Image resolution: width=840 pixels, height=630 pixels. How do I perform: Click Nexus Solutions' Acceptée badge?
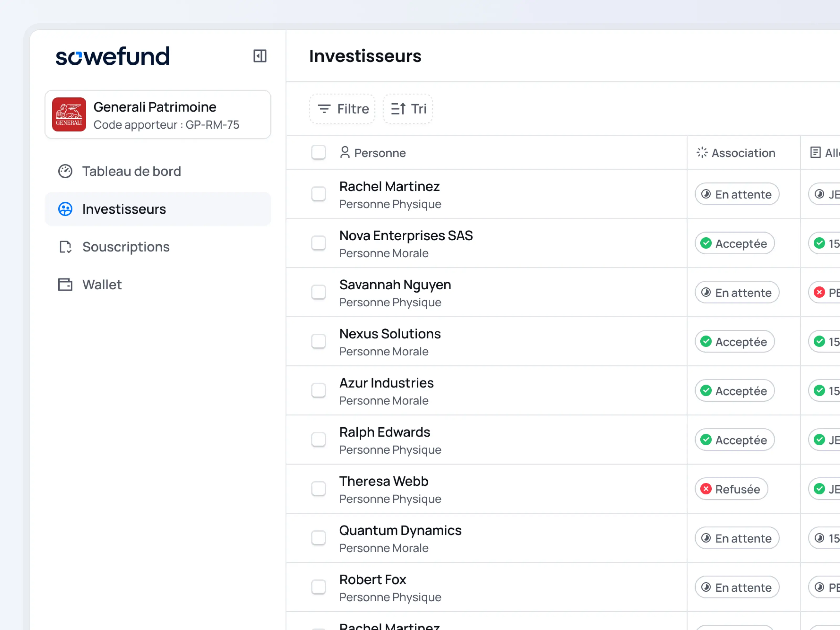point(735,342)
